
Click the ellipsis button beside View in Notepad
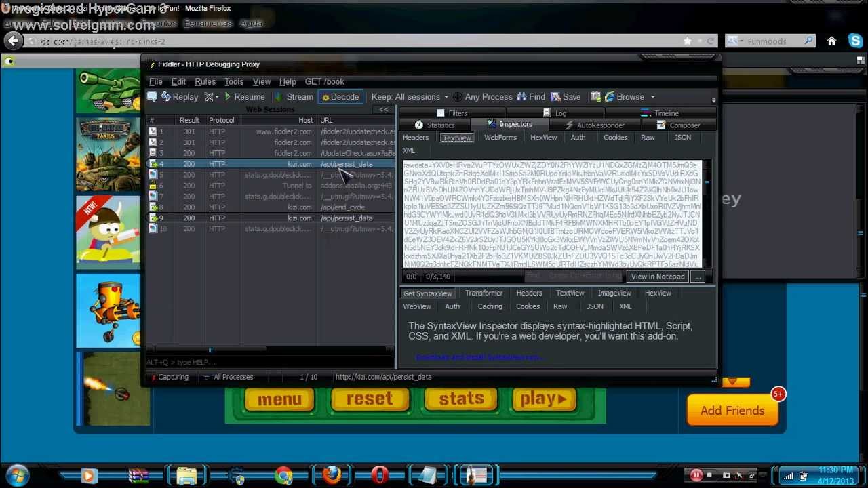tap(698, 277)
